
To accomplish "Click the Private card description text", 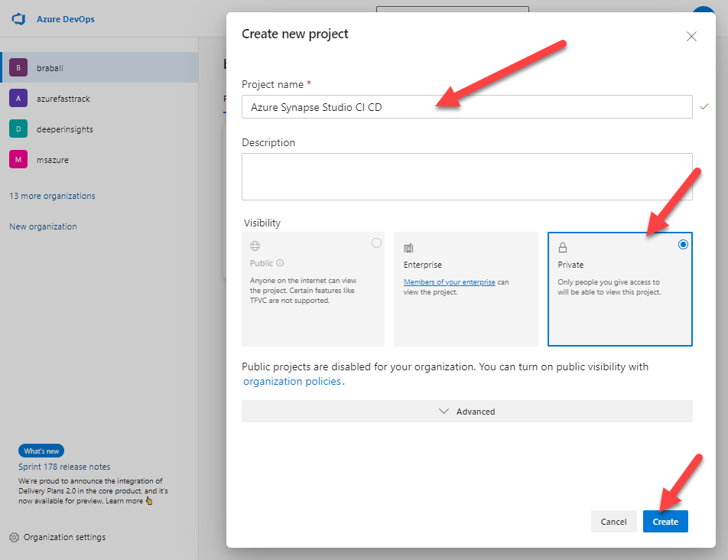I will point(609,287).
